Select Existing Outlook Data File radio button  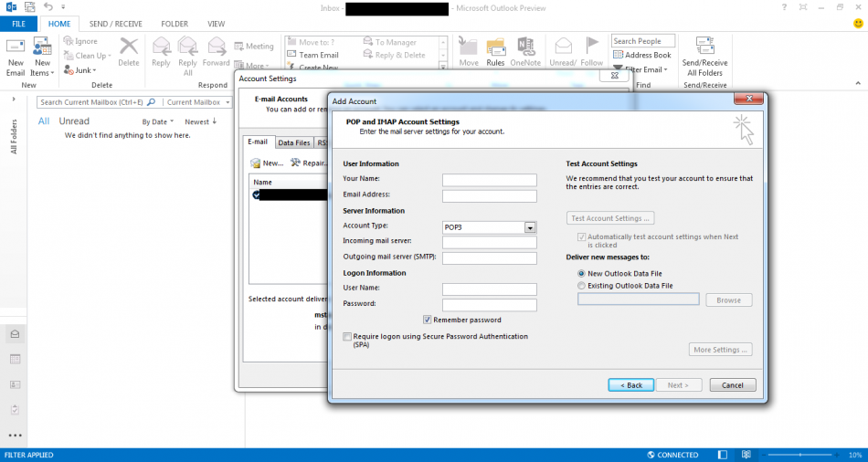581,286
